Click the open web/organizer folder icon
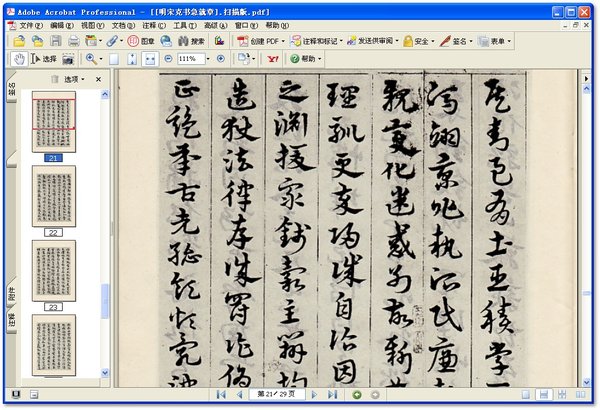Viewport: 600px width, 410px height. (37, 41)
